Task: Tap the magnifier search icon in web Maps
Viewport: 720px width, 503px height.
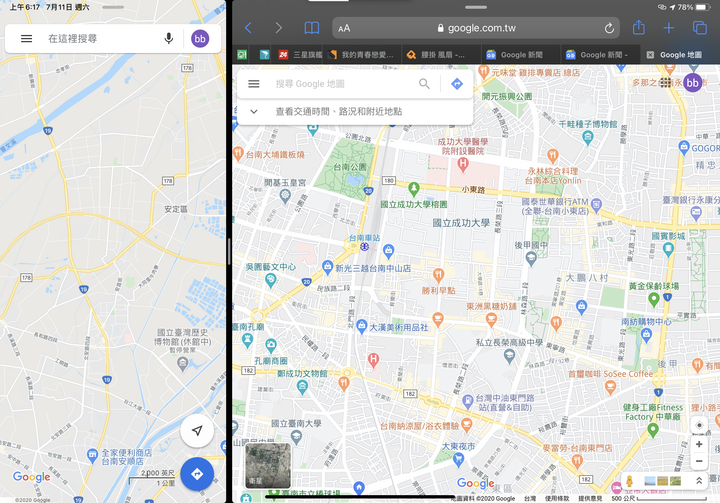Action: click(424, 84)
